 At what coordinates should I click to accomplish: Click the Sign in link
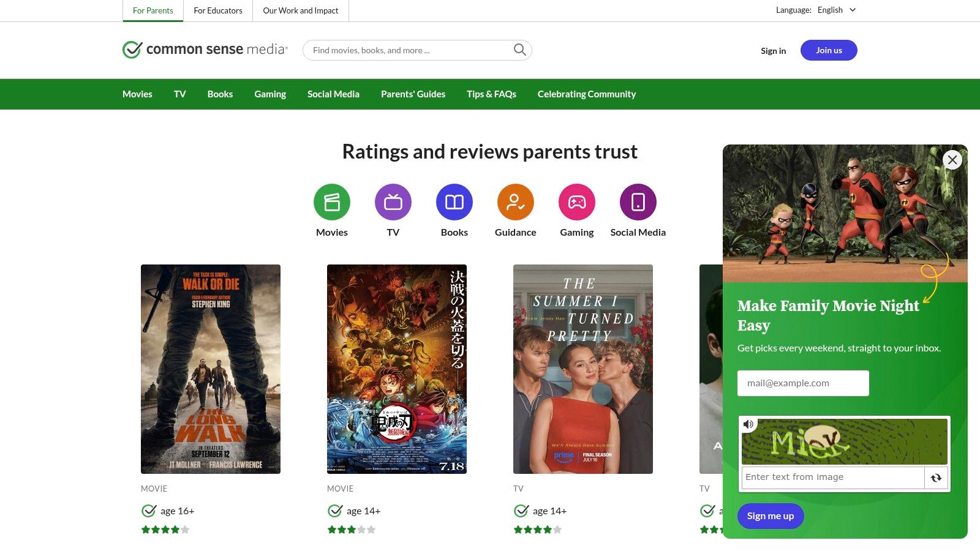coord(773,51)
